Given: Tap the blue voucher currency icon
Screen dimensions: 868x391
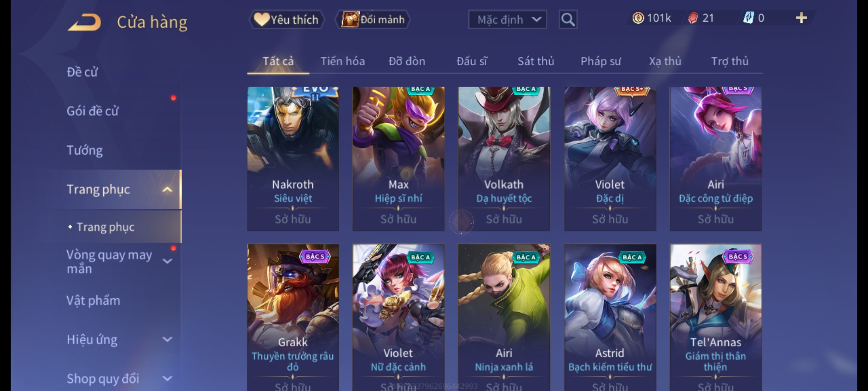Looking at the screenshot, I should click(x=748, y=18).
